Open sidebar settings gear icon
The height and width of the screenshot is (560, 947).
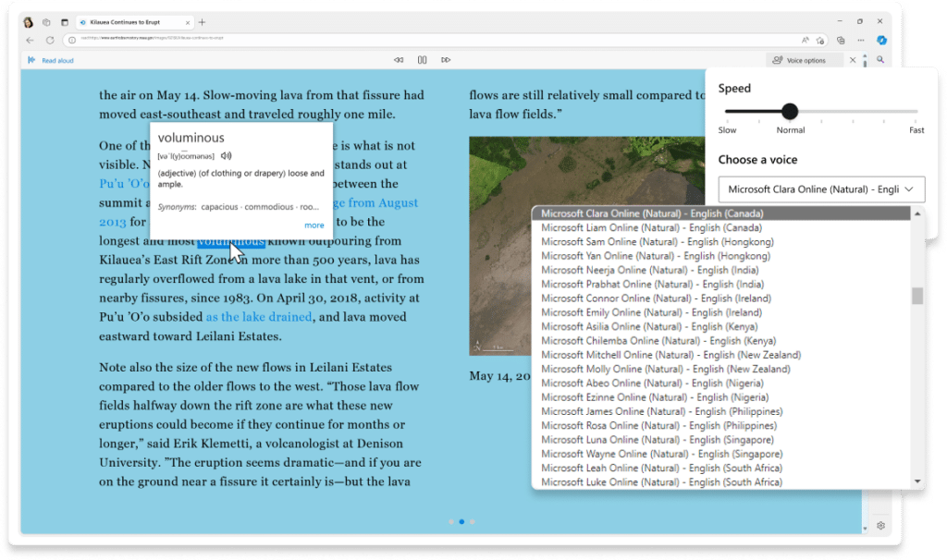[x=880, y=526]
